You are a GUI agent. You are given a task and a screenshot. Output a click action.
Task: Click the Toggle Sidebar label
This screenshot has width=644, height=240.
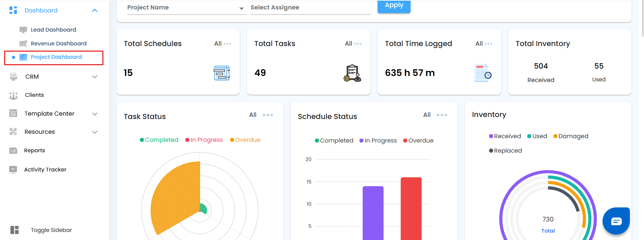coord(51,230)
